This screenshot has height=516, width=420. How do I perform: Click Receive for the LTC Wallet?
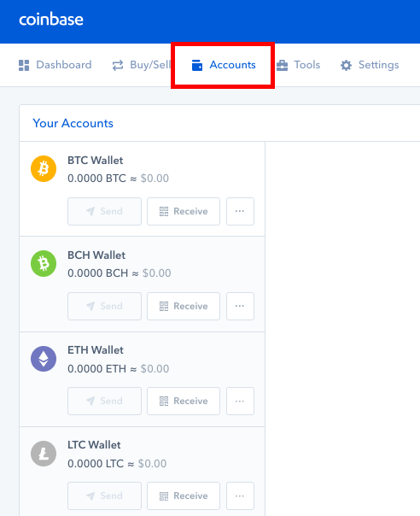tap(184, 495)
